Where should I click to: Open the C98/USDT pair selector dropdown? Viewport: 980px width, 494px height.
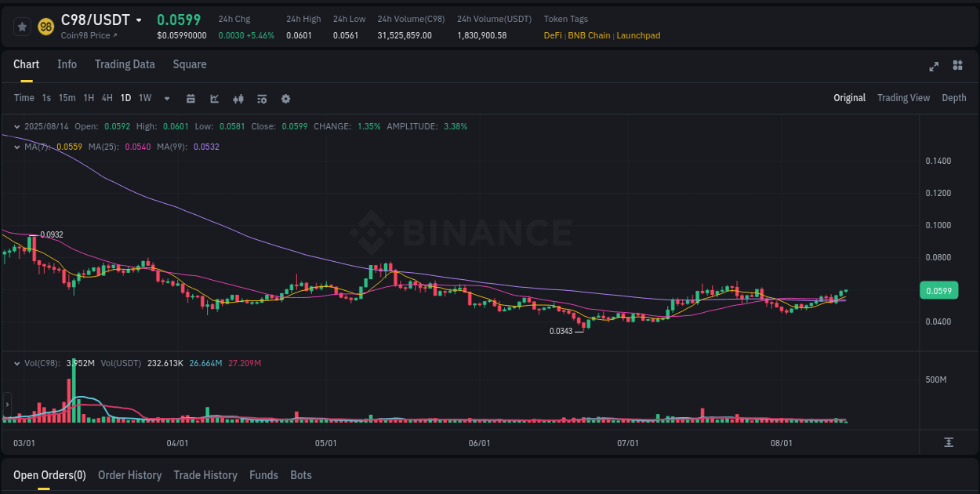click(x=137, y=20)
